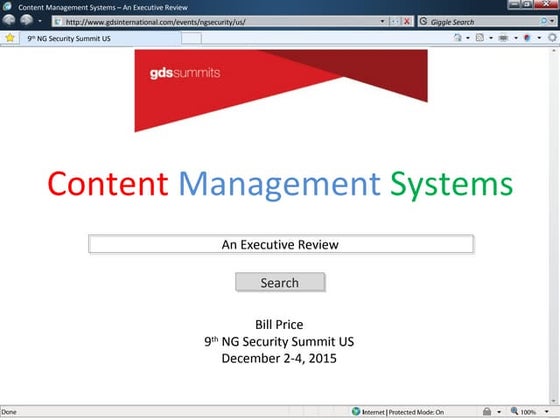560x420 pixels.
Task: Click the 9th NG Security Summit US line
Action: pyautogui.click(x=279, y=341)
